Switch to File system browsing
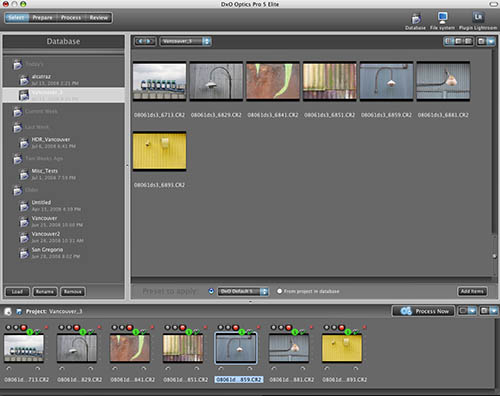The height and width of the screenshot is (396, 500). [442, 17]
